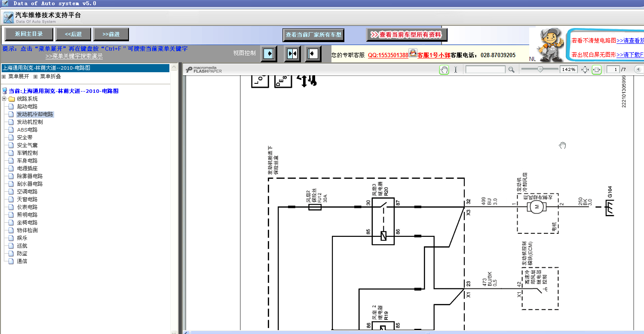Click the menu collapse icon beside 菜单折叠
644x334 pixels.
tap(36, 77)
